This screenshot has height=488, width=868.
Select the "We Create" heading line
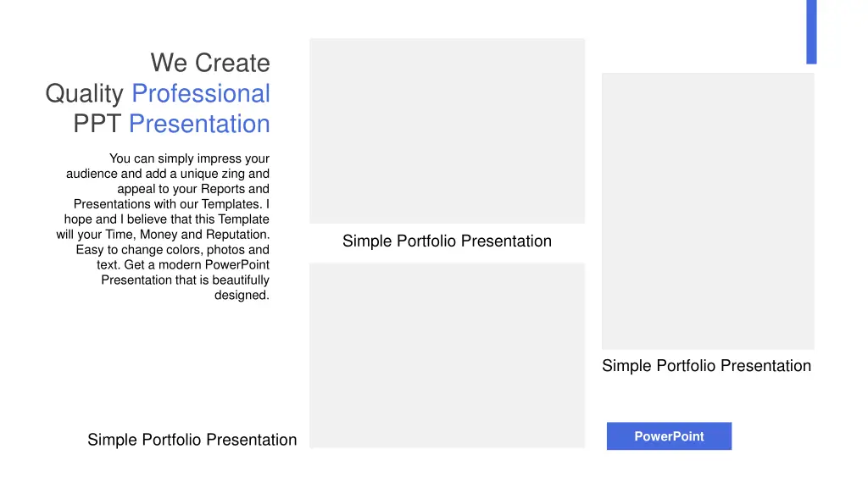[x=210, y=63]
